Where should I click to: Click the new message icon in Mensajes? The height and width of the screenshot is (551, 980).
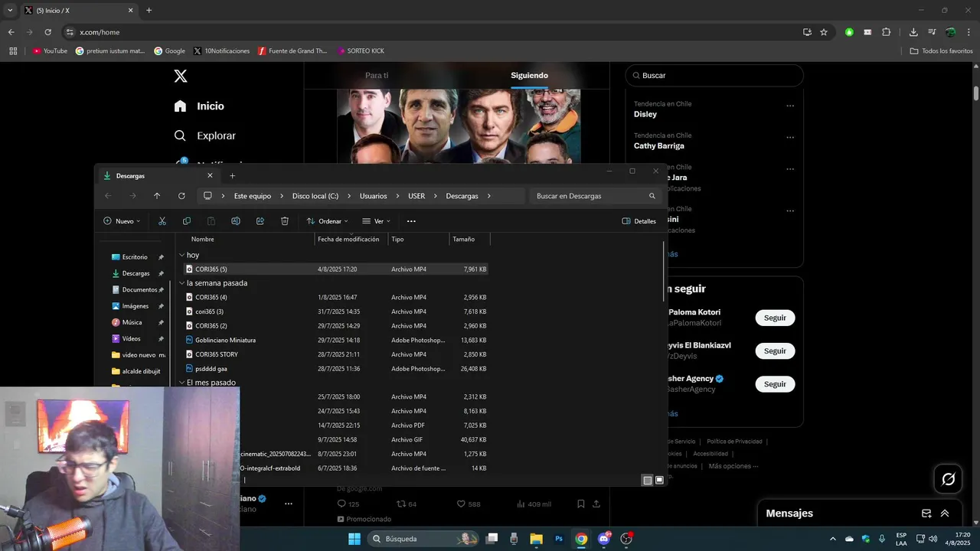[926, 514]
